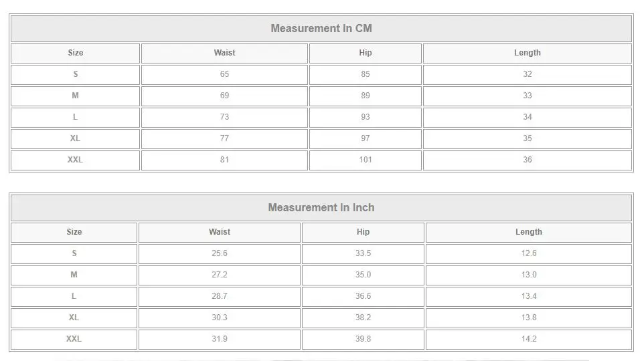The image size is (644, 361).
Task: Click the length value 34 cell
Action: [527, 117]
